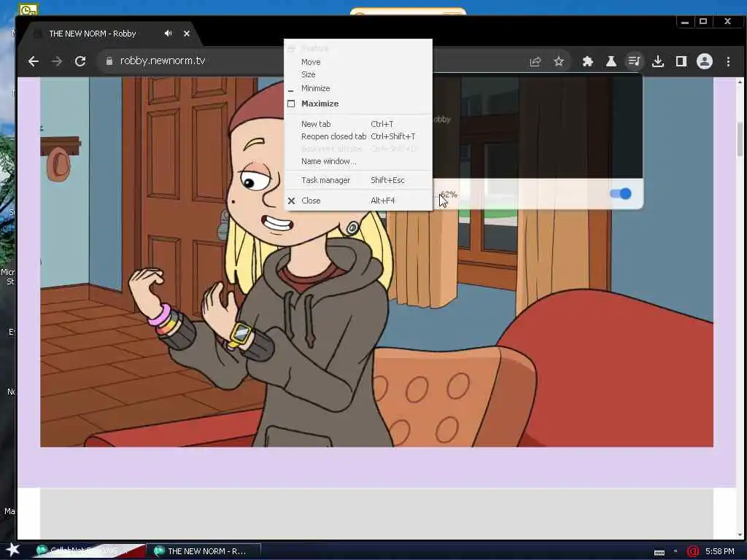The image size is (747, 560).
Task: Click THE NEW NORM taskbar button
Action: point(204,551)
